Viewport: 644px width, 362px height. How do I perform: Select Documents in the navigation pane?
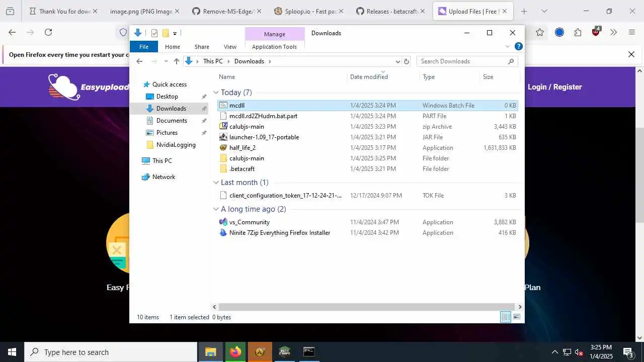click(172, 121)
